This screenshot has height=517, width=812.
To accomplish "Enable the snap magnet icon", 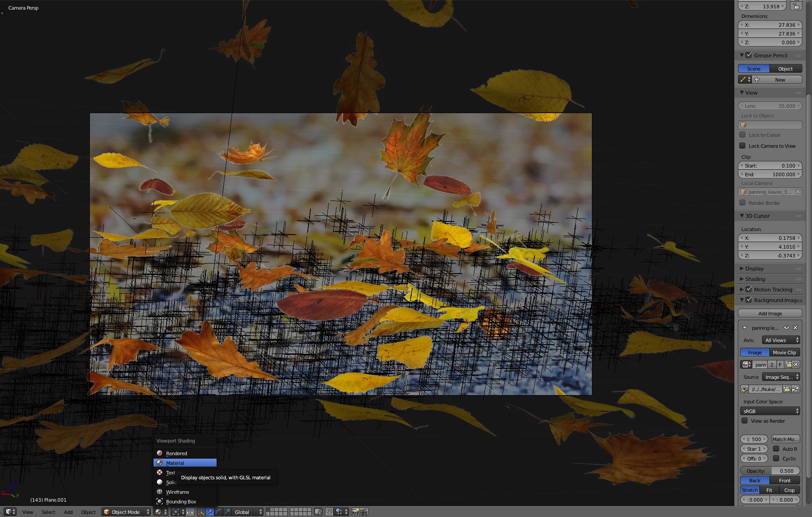I will [x=330, y=512].
